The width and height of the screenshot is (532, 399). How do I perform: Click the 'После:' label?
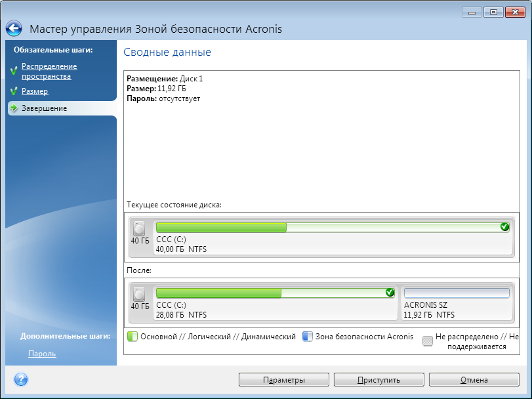(x=139, y=270)
